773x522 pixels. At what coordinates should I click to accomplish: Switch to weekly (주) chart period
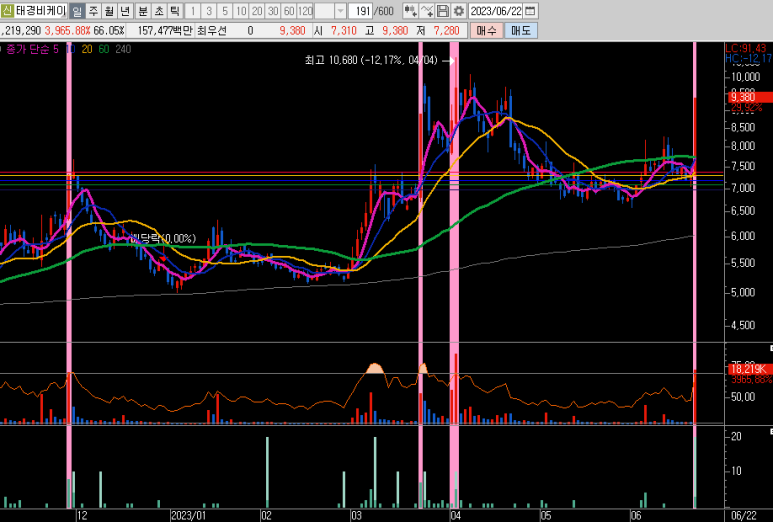click(x=94, y=10)
